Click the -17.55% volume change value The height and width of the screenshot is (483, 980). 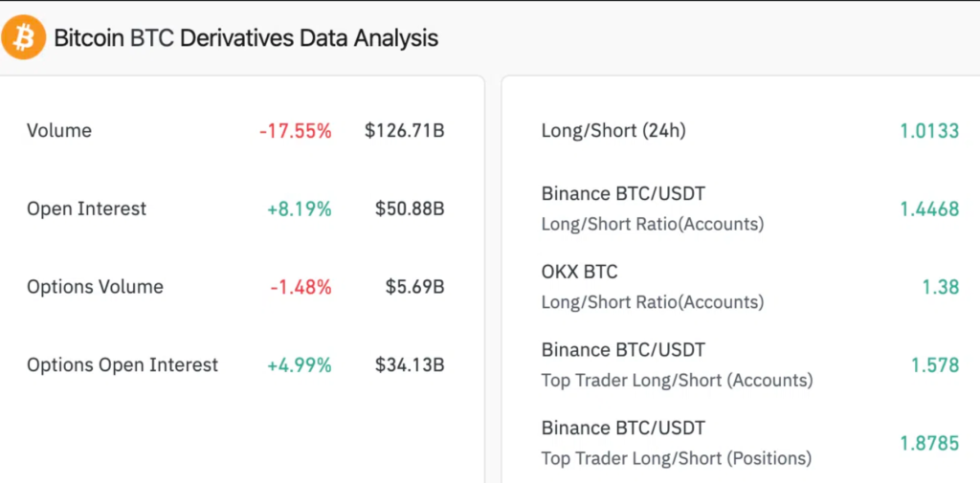[295, 131]
